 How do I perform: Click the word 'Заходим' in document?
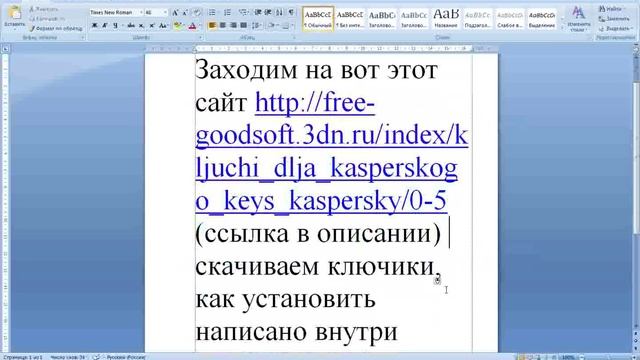(246, 71)
